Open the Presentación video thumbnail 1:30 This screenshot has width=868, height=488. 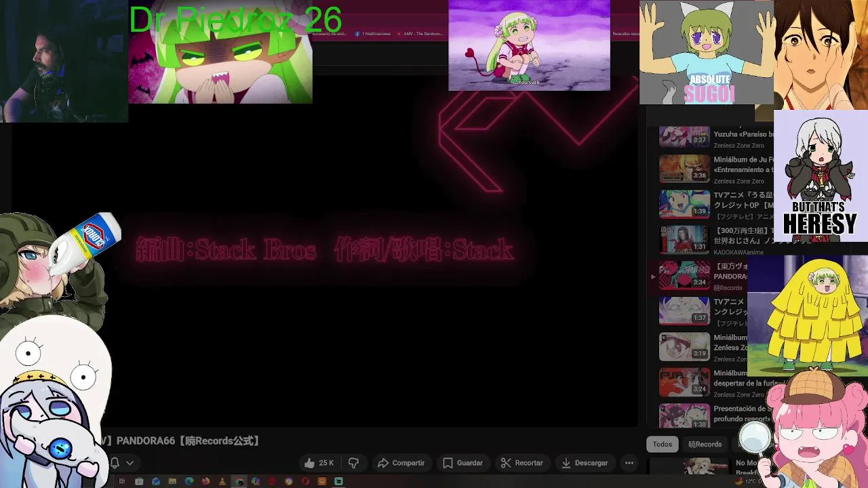pos(684,415)
